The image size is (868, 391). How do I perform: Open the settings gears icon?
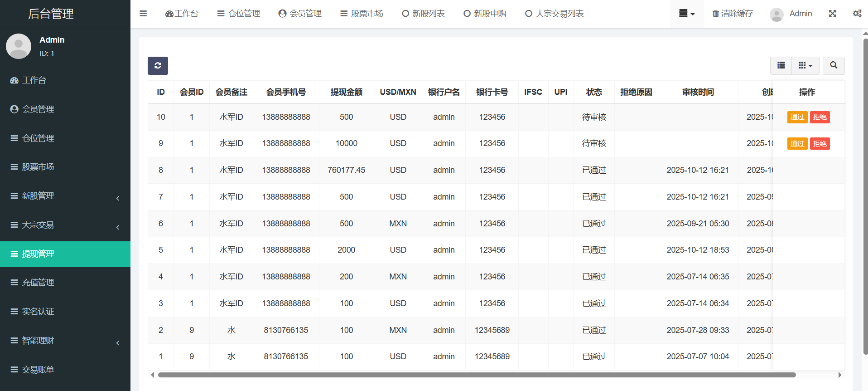pyautogui.click(x=857, y=14)
